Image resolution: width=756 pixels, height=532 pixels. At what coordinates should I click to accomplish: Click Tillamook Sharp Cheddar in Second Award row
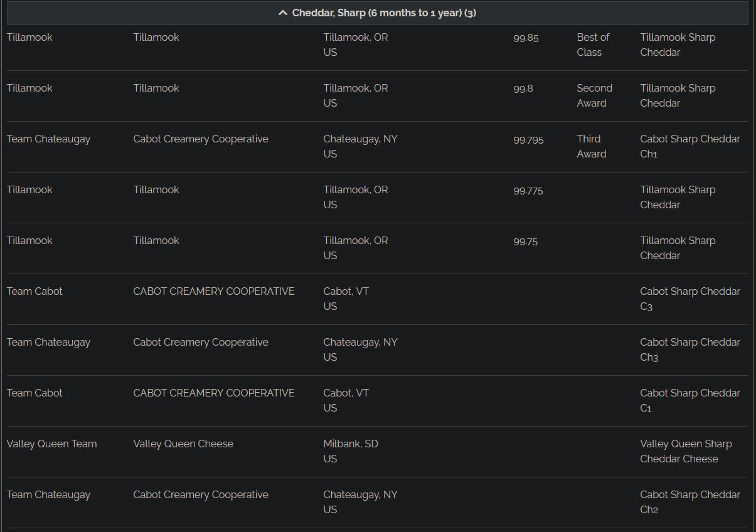[678, 95]
